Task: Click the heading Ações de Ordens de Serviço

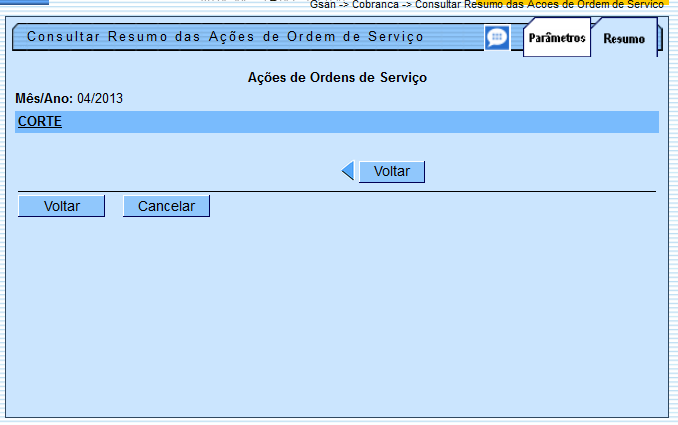Action: click(337, 77)
